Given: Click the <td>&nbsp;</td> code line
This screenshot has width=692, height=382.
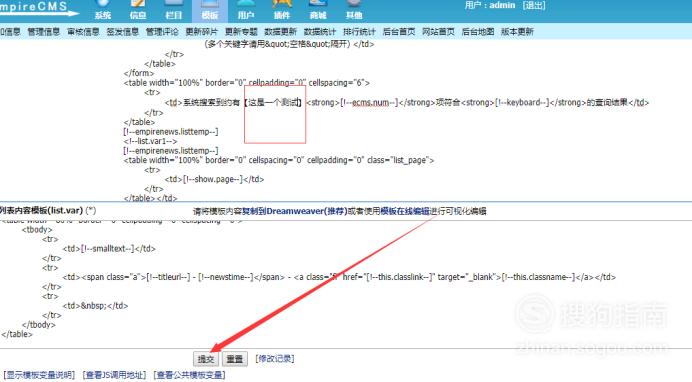Looking at the screenshot, I should [95, 306].
